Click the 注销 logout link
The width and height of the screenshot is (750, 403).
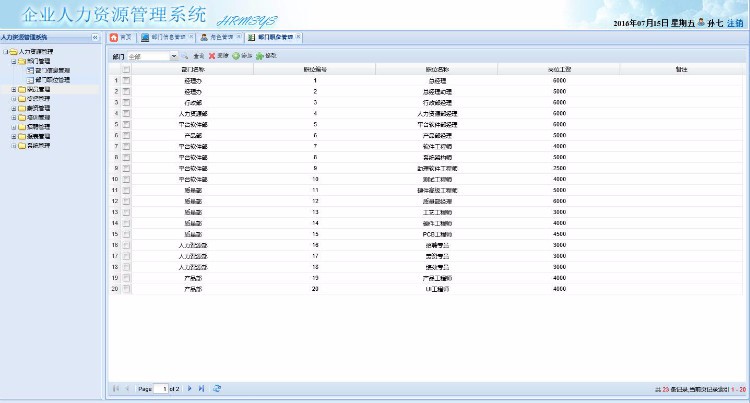735,23
